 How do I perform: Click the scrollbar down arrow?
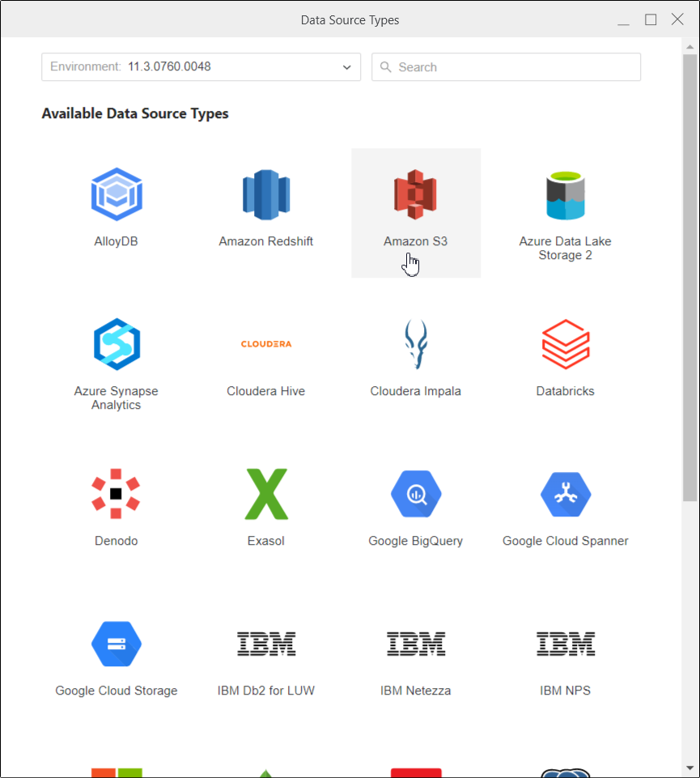[x=689, y=767]
